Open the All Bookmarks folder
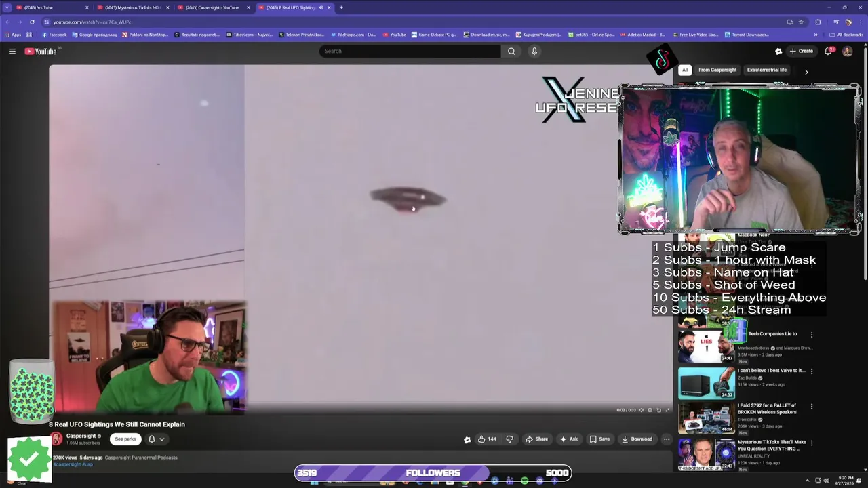Screen dimensions: 868x488 846,35
